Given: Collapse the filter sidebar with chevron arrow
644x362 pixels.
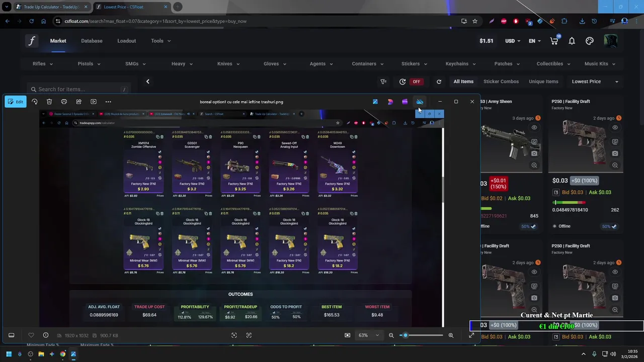Looking at the screenshot, I should pyautogui.click(x=147, y=81).
